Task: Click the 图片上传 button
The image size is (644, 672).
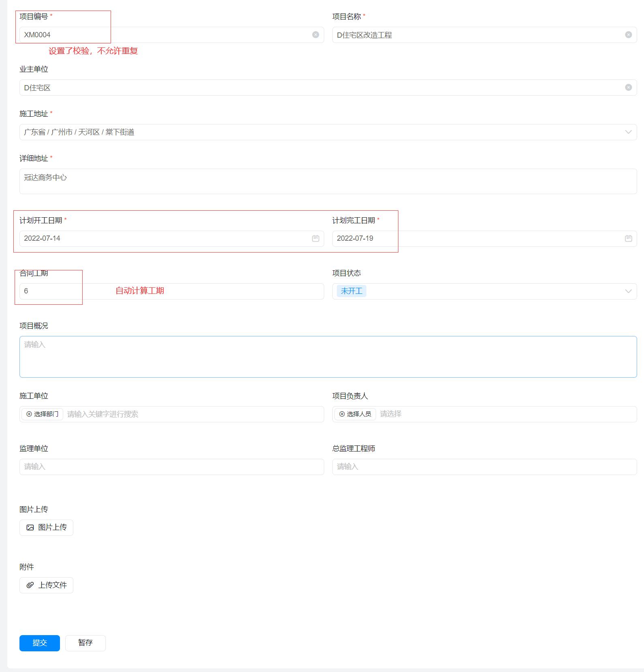Action: tap(46, 528)
